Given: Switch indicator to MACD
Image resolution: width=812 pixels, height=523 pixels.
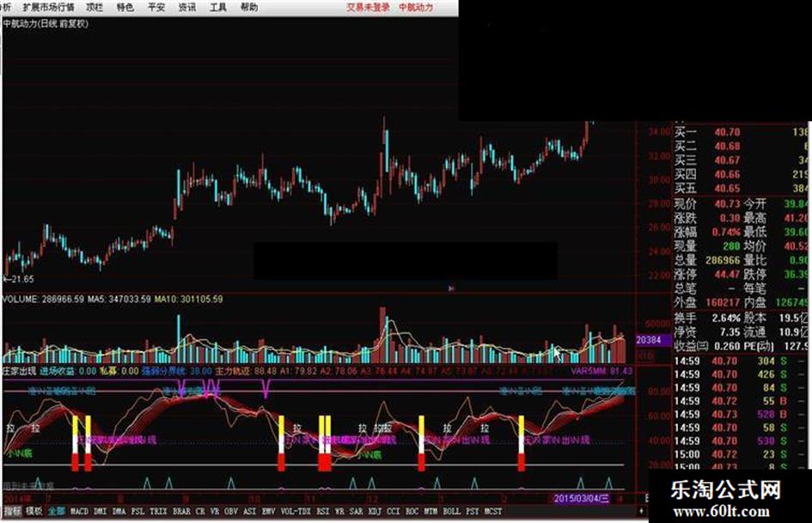Looking at the screenshot, I should pyautogui.click(x=79, y=511).
